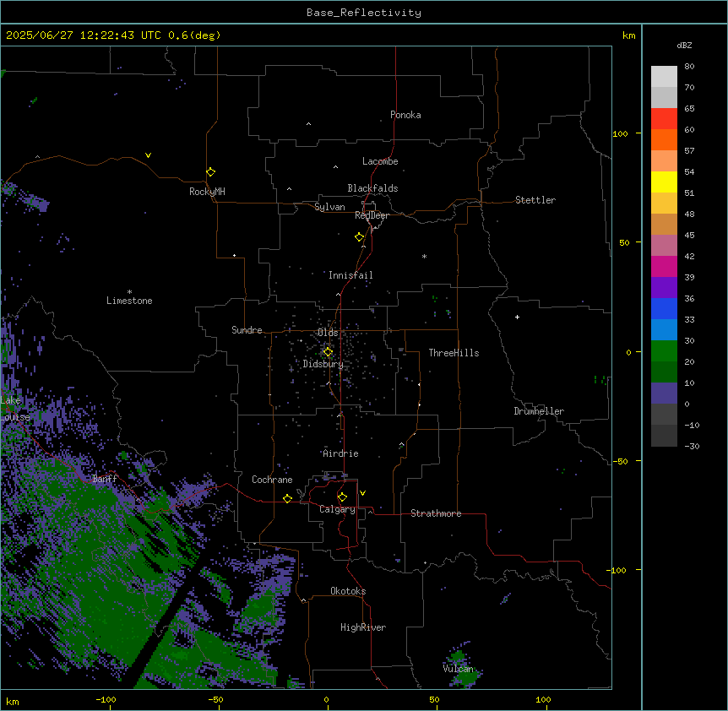728x711 pixels.
Task: Click the red 65 dBZ legend swatch
Action: tap(664, 118)
